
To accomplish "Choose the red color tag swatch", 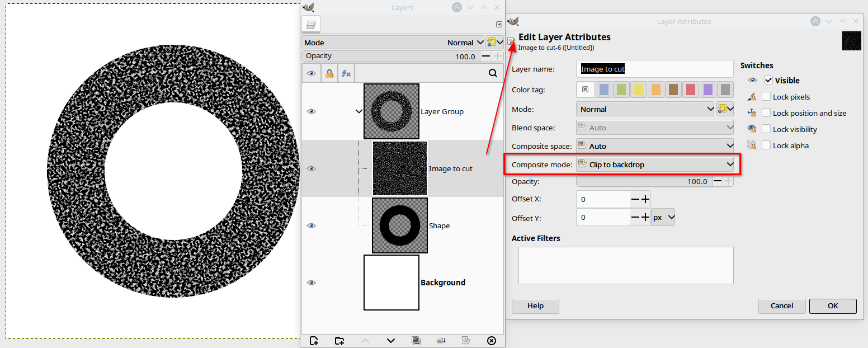I will [691, 90].
